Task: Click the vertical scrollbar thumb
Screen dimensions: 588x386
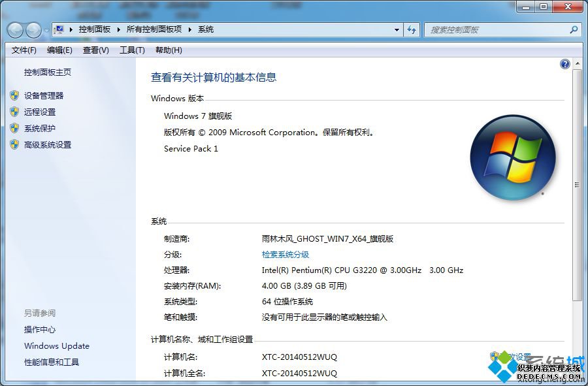Action: pos(577,184)
